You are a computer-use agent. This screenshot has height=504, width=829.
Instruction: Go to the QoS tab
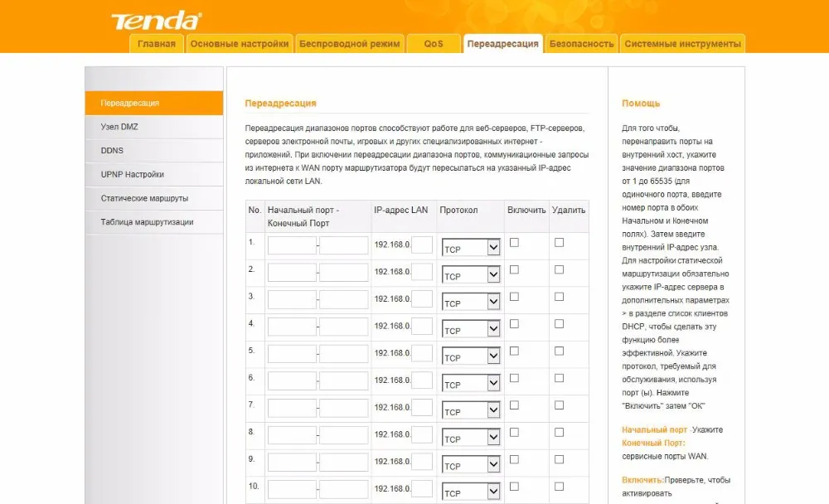[x=434, y=44]
